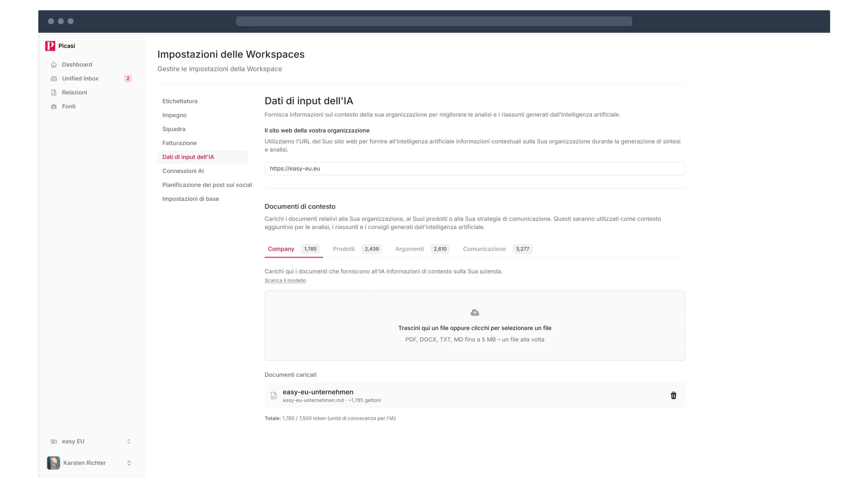The height and width of the screenshot is (488, 868).
Task: Open Pianificazione dei post sui social
Action: pyautogui.click(x=207, y=185)
